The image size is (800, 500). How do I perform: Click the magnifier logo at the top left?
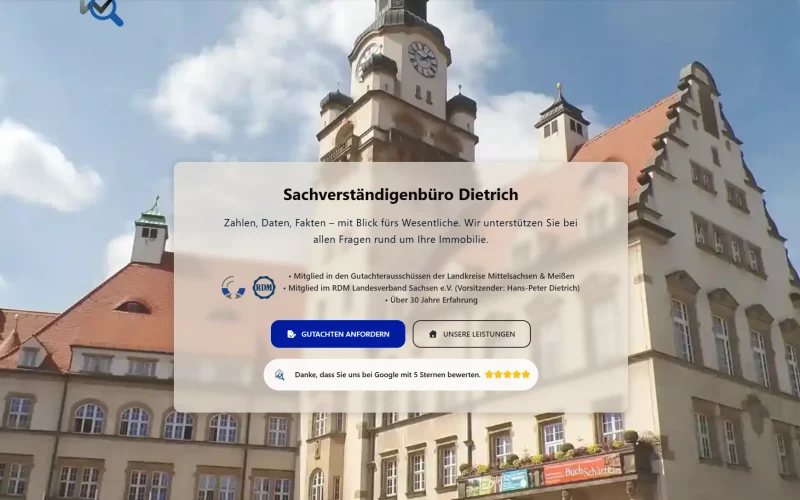coord(101,10)
